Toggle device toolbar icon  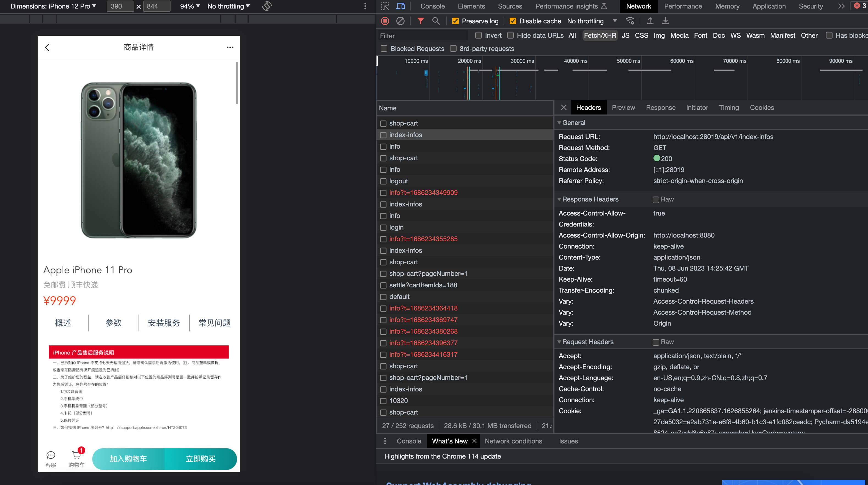[x=401, y=6]
